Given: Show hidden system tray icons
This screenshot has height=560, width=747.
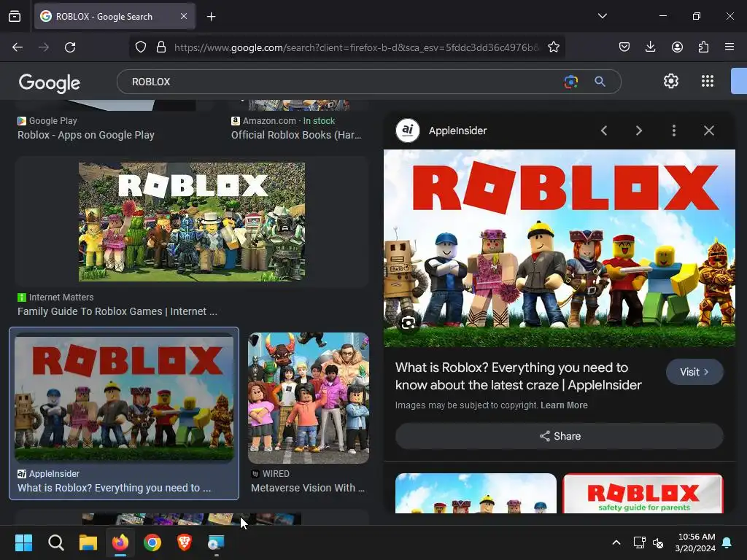Looking at the screenshot, I should [616, 542].
